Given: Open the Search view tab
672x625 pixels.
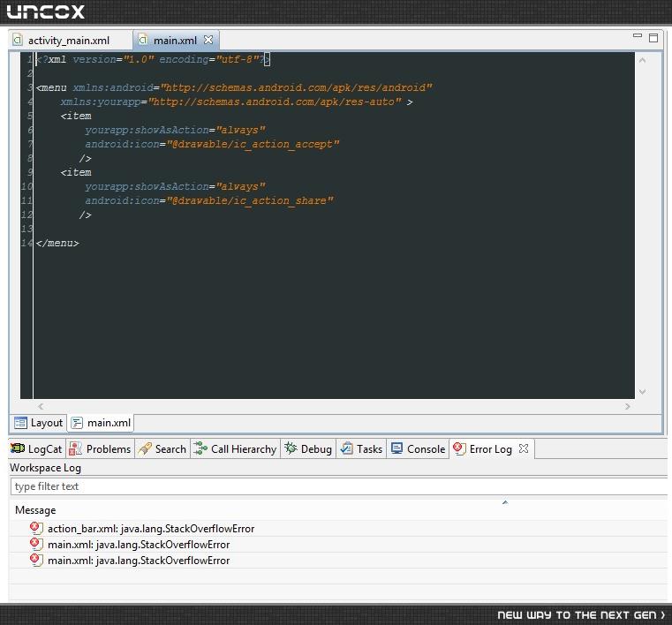Looking at the screenshot, I should [x=162, y=449].
